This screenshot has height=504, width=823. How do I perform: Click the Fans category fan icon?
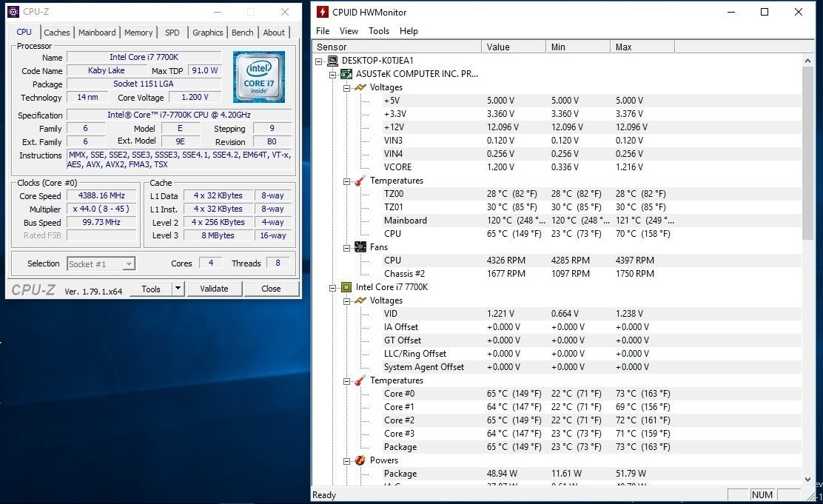click(x=360, y=246)
